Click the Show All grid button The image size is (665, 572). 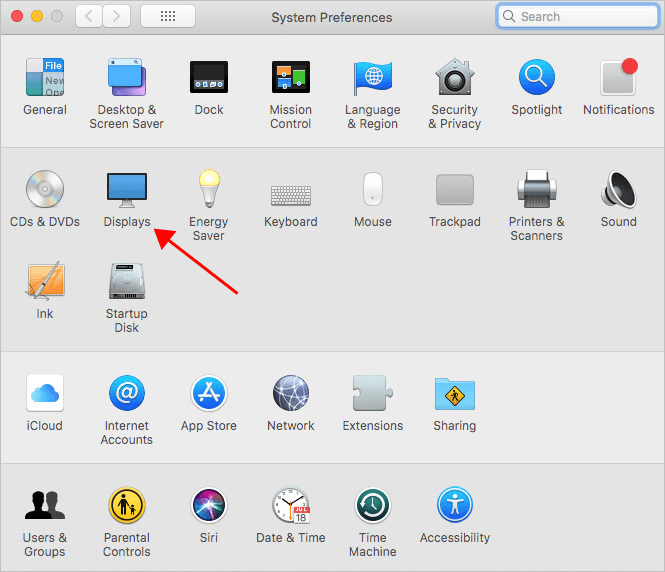point(168,16)
